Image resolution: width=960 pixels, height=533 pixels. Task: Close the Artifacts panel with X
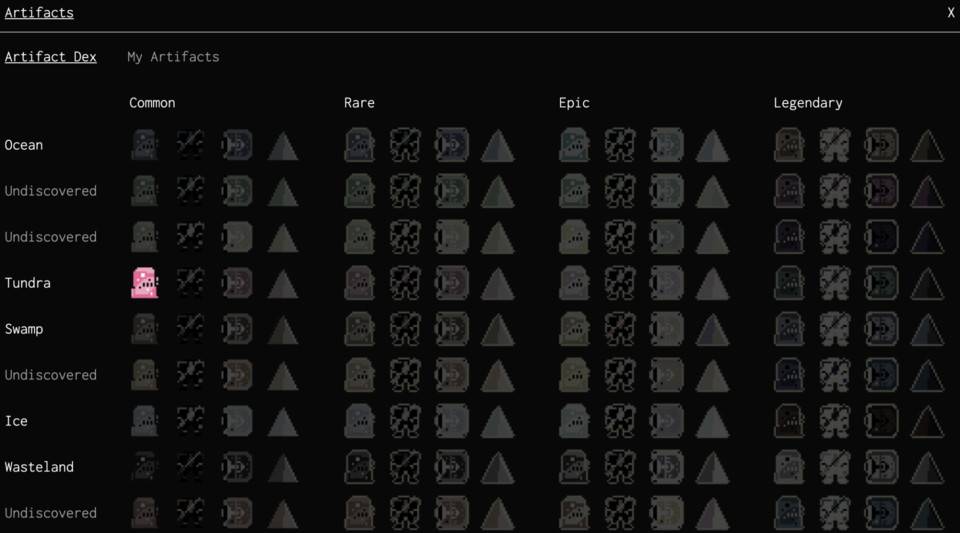951,13
